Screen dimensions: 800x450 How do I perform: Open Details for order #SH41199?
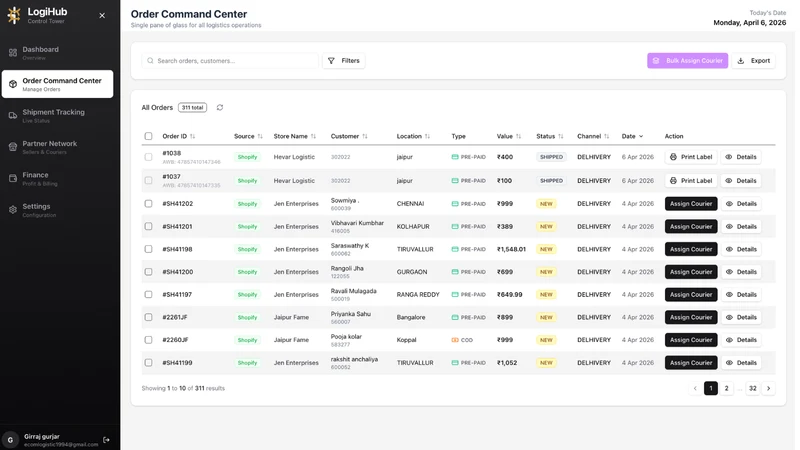tap(741, 363)
